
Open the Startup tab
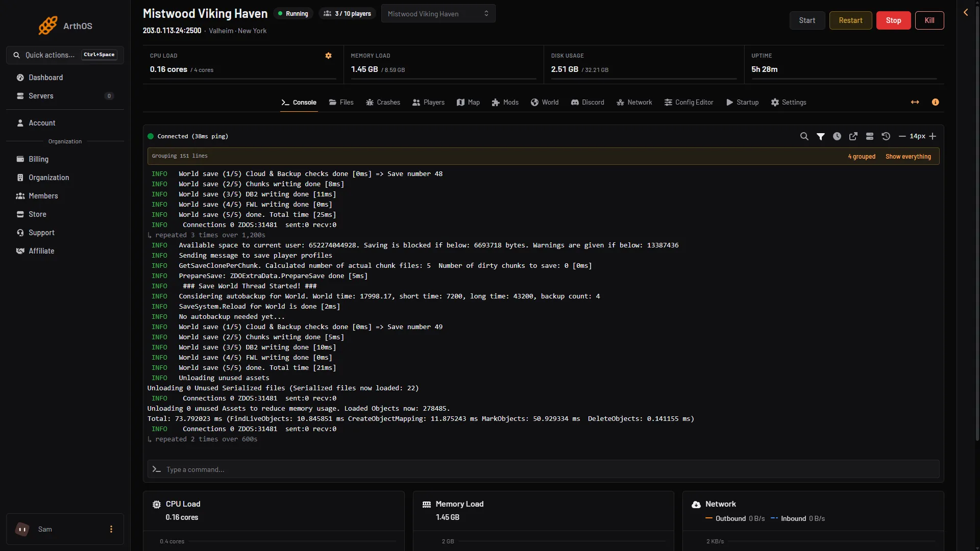point(742,103)
